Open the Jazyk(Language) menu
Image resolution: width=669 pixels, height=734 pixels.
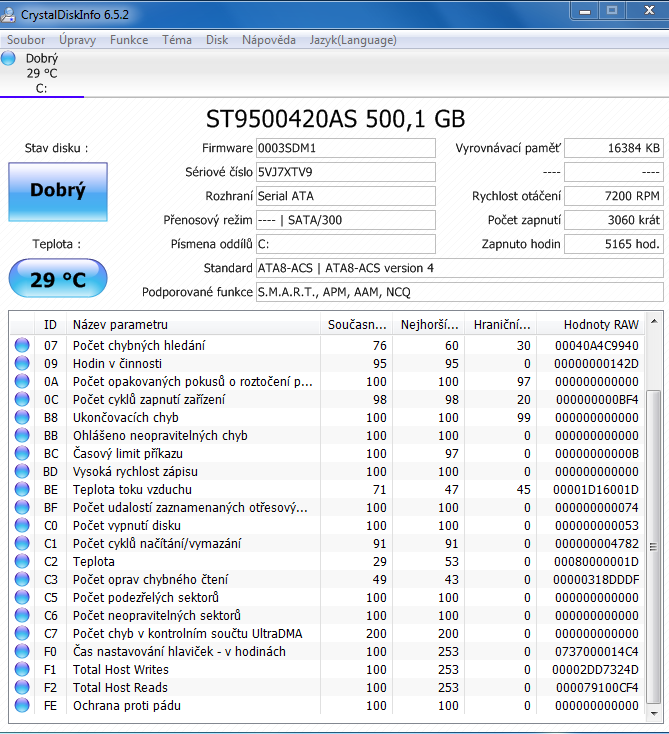(353, 40)
